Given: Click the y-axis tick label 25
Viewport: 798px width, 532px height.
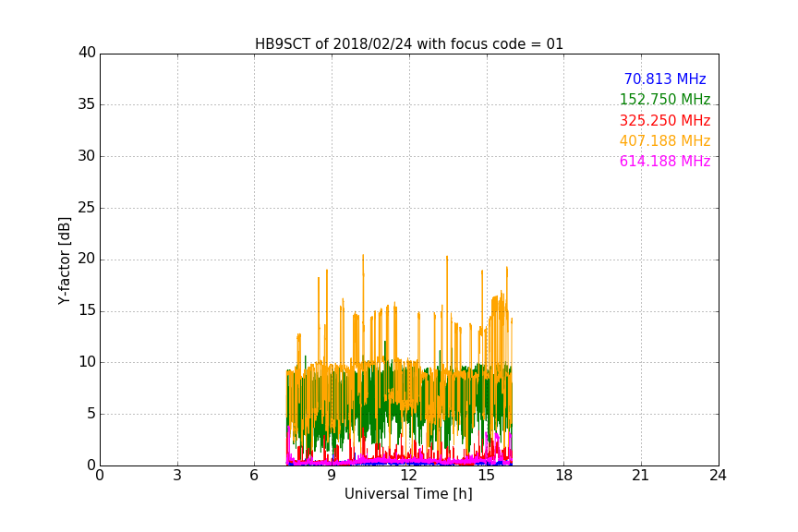Looking at the screenshot, I should click(x=87, y=208).
